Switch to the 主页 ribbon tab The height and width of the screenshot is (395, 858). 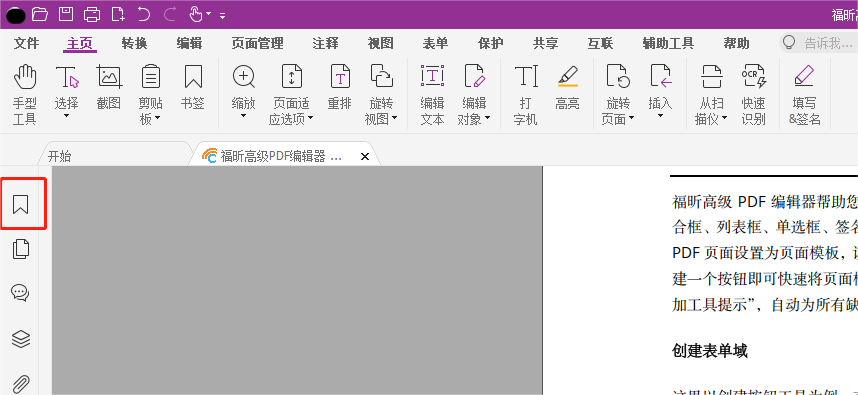(79, 43)
